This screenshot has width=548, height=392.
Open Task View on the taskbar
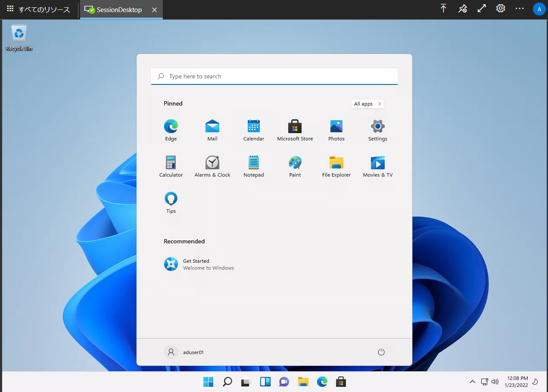pos(246,382)
